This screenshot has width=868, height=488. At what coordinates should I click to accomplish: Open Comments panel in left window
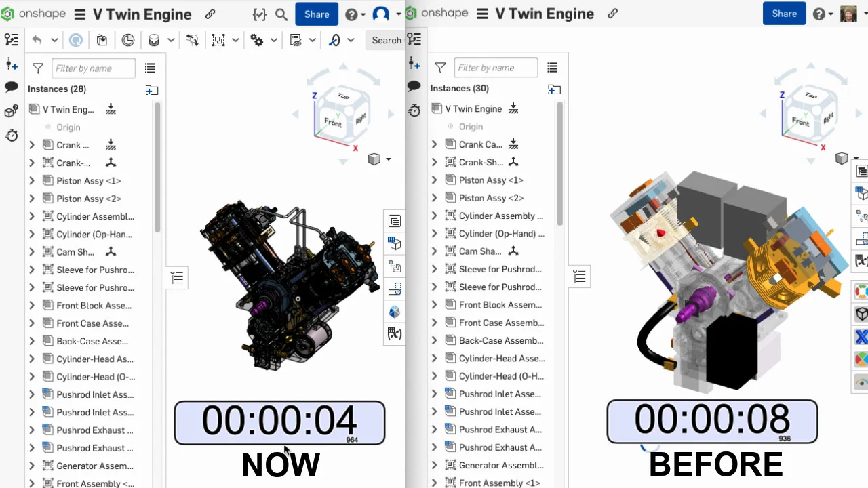click(x=12, y=87)
